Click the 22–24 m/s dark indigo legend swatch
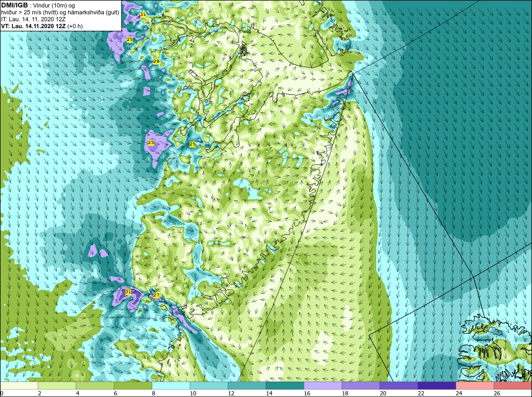Viewport: 532px width, 397px height. click(x=437, y=386)
